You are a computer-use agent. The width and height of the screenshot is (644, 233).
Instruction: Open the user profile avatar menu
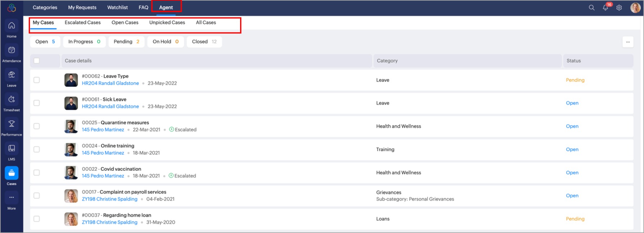pyautogui.click(x=635, y=8)
